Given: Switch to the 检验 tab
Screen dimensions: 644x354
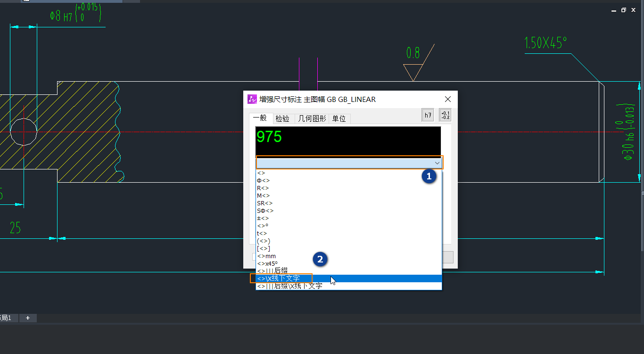Looking at the screenshot, I should [282, 118].
